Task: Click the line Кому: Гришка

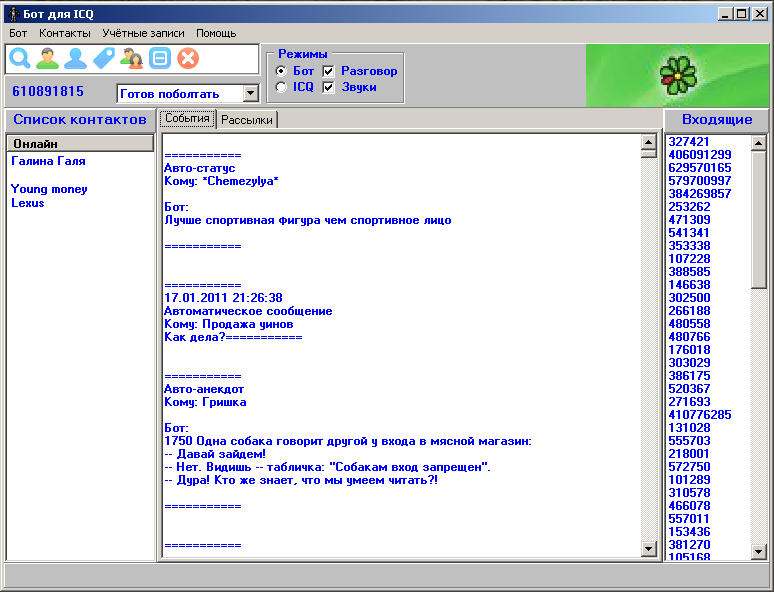Action: coord(205,402)
